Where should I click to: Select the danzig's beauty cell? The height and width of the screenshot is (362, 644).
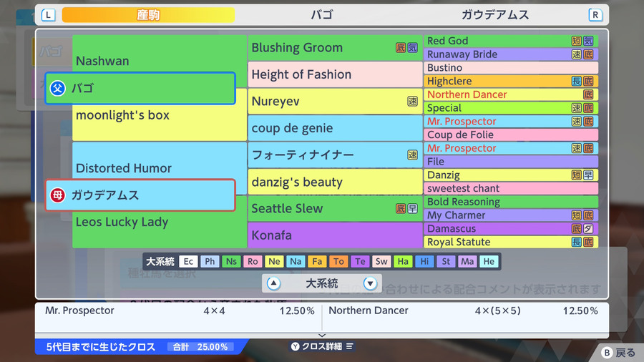pos(335,182)
